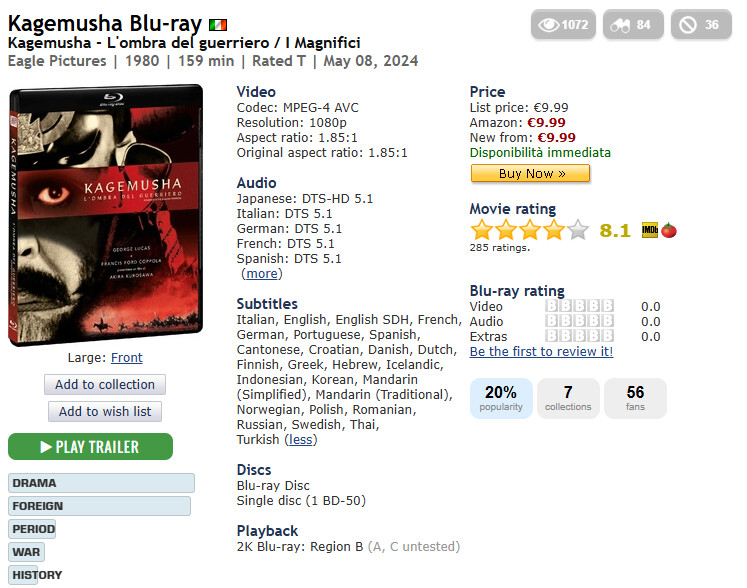This screenshot has height=588, width=747.
Task: Open the IMDb icon next to rating
Action: click(649, 230)
